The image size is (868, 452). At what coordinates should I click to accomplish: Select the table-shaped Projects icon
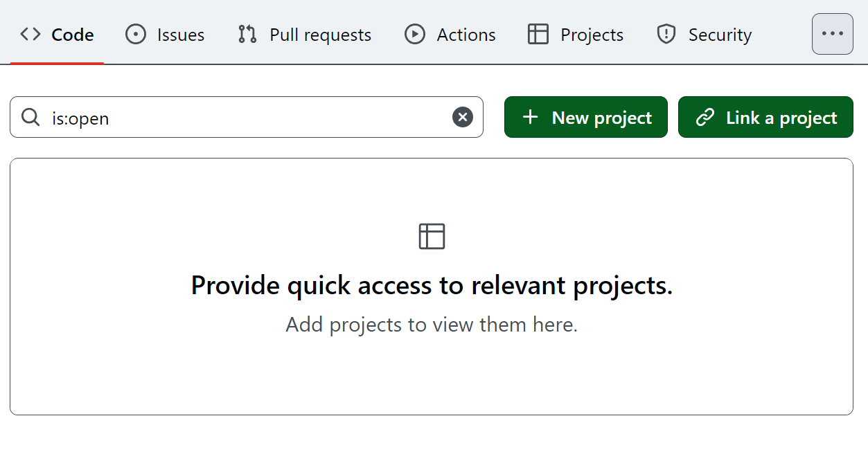pyautogui.click(x=538, y=33)
